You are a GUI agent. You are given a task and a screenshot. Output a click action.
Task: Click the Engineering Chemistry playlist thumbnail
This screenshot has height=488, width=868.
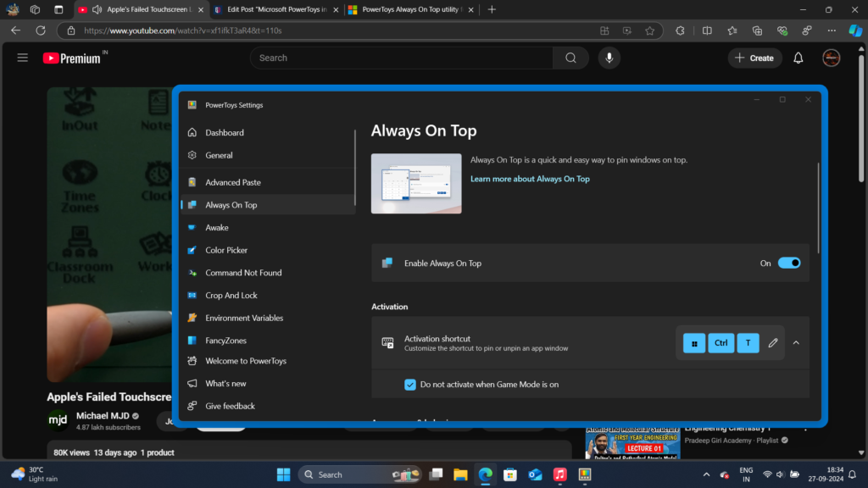click(632, 444)
